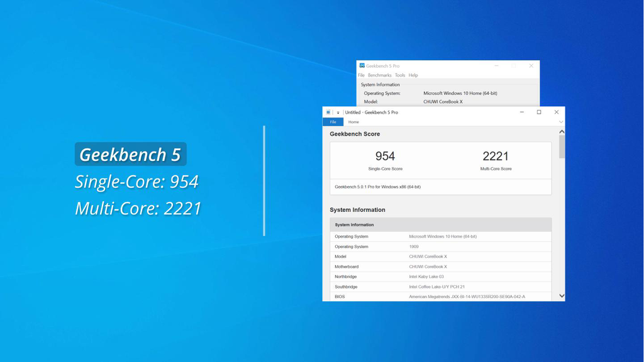Click 'Single-Core Score' label under 954

click(x=386, y=168)
